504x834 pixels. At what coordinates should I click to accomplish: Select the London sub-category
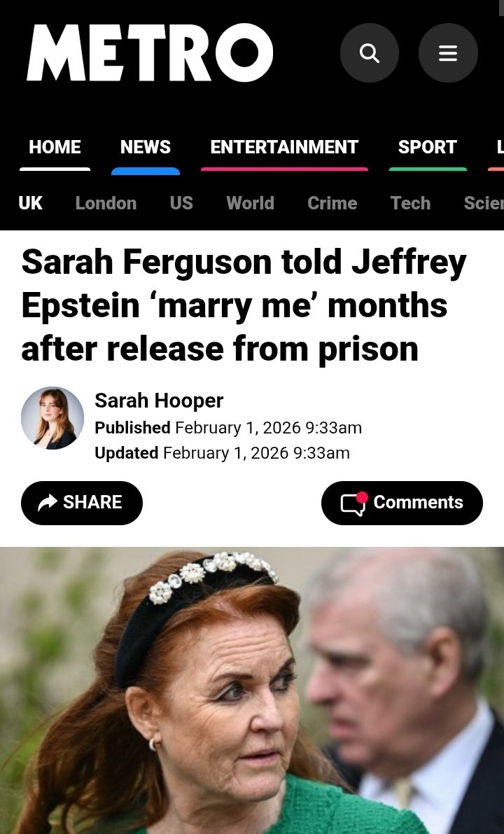click(x=106, y=202)
